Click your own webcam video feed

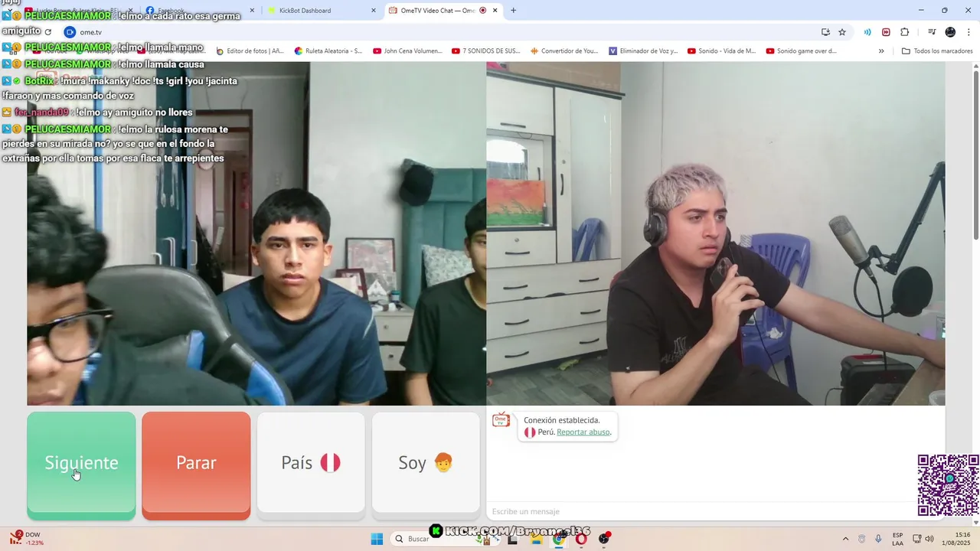[716, 233]
